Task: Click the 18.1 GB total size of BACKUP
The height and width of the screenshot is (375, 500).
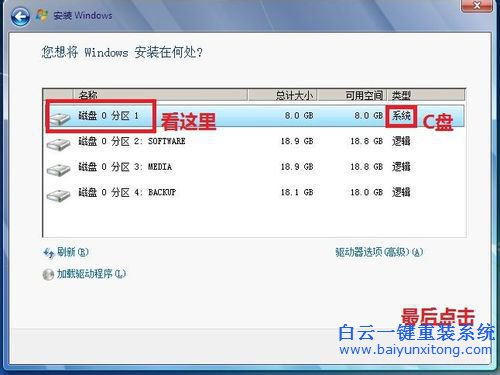Action: (297, 192)
